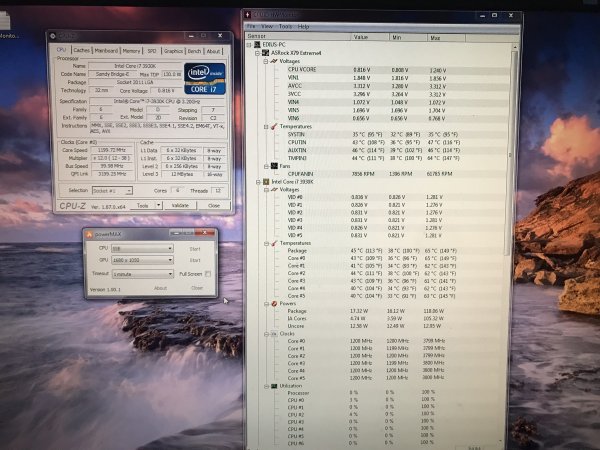The width and height of the screenshot is (600, 450).
Task: Open the Help menu in HWMonitor
Action: pos(303,26)
